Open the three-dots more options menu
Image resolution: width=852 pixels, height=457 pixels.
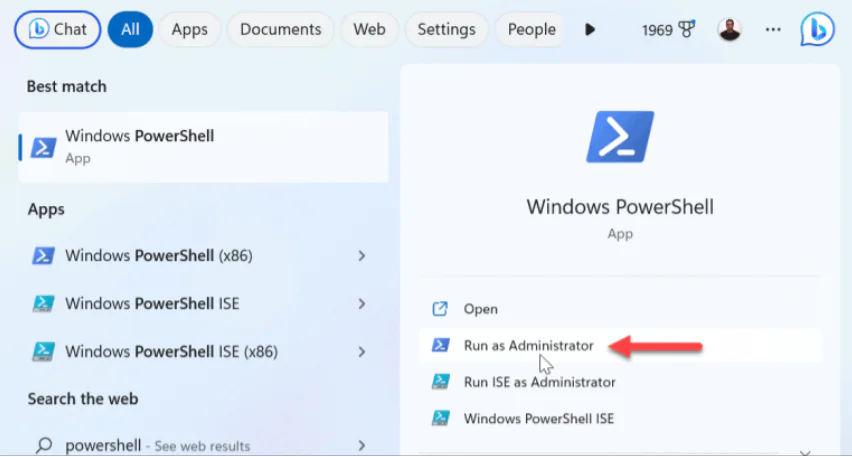click(773, 29)
